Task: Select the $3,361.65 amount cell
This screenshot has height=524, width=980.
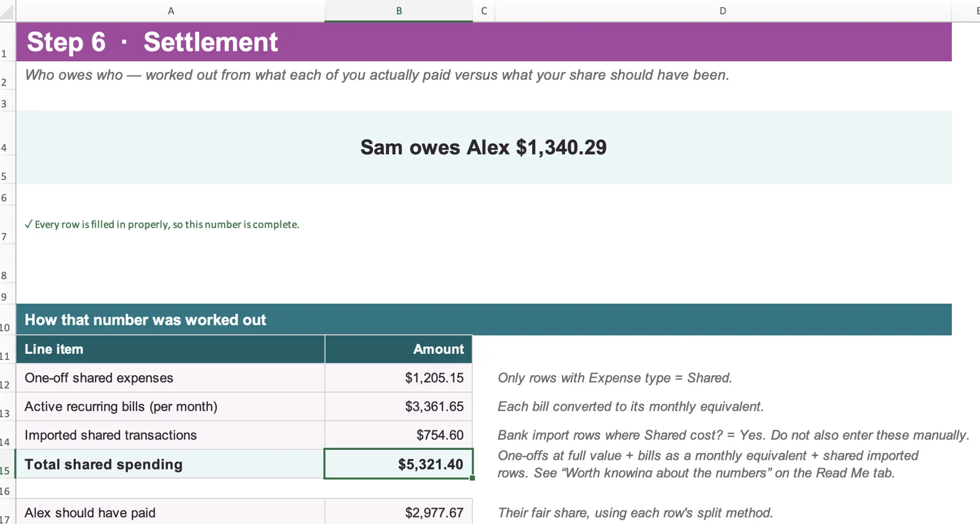Action: point(399,407)
